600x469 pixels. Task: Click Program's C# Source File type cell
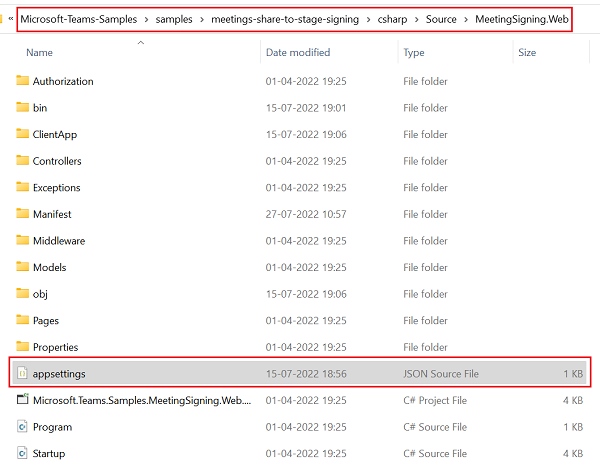tap(435, 427)
